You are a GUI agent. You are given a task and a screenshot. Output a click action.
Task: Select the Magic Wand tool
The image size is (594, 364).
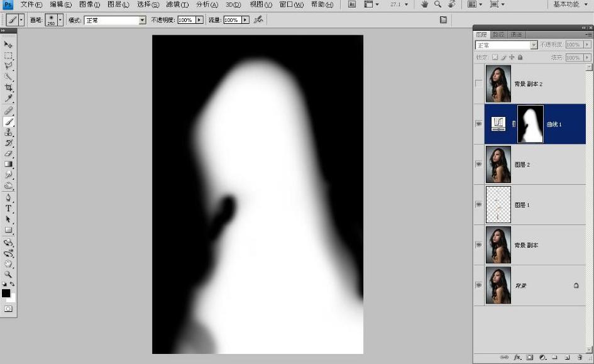pyautogui.click(x=8, y=77)
